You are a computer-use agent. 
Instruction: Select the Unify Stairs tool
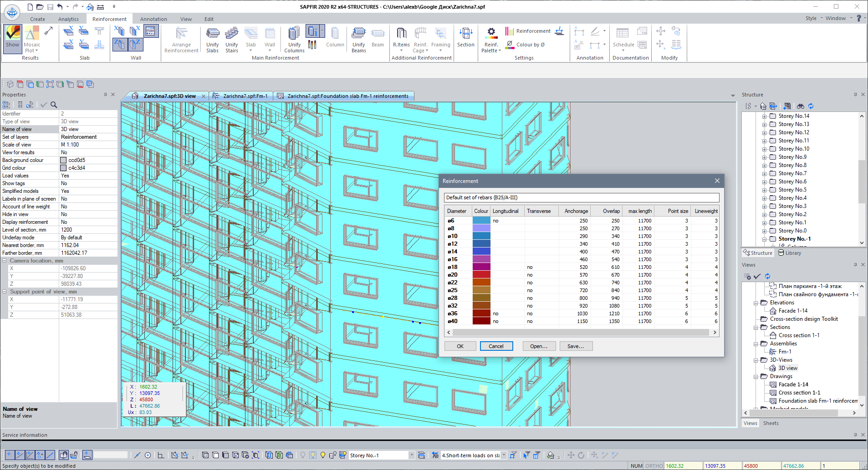(x=231, y=39)
